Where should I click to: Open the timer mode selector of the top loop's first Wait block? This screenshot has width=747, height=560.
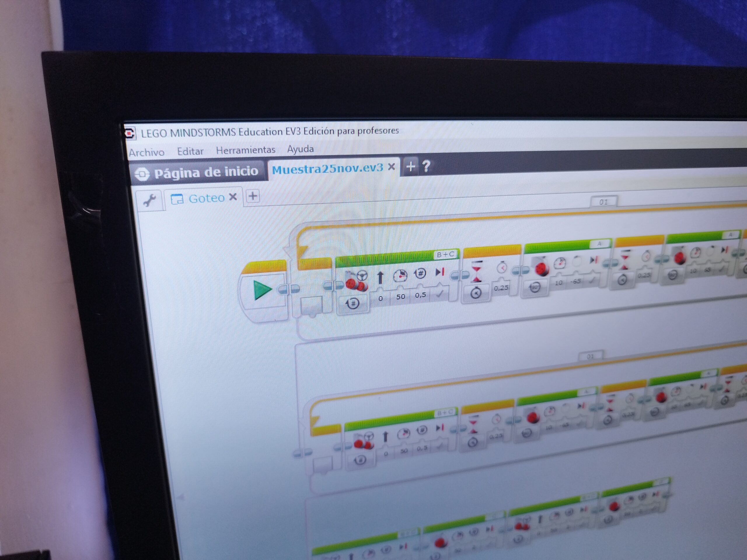pyautogui.click(x=476, y=293)
